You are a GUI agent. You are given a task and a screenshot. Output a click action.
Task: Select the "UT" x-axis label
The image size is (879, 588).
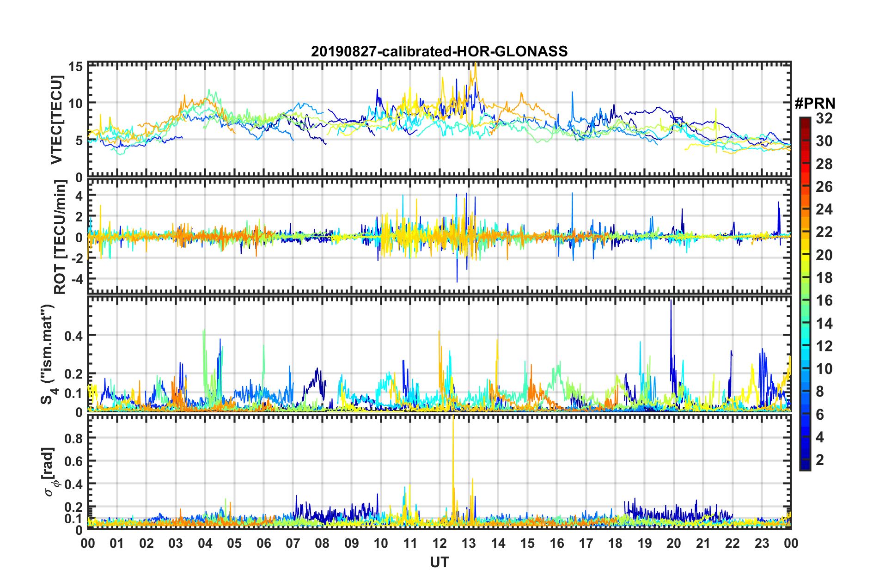point(439,562)
